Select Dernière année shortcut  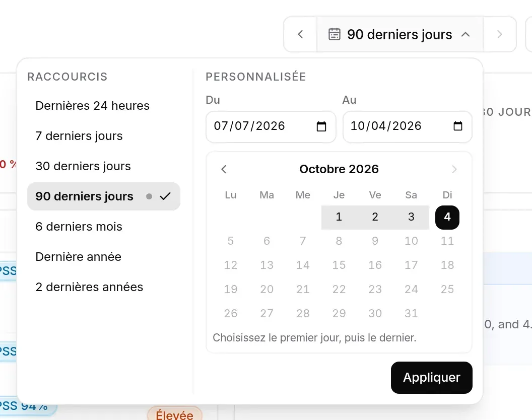[103, 257]
